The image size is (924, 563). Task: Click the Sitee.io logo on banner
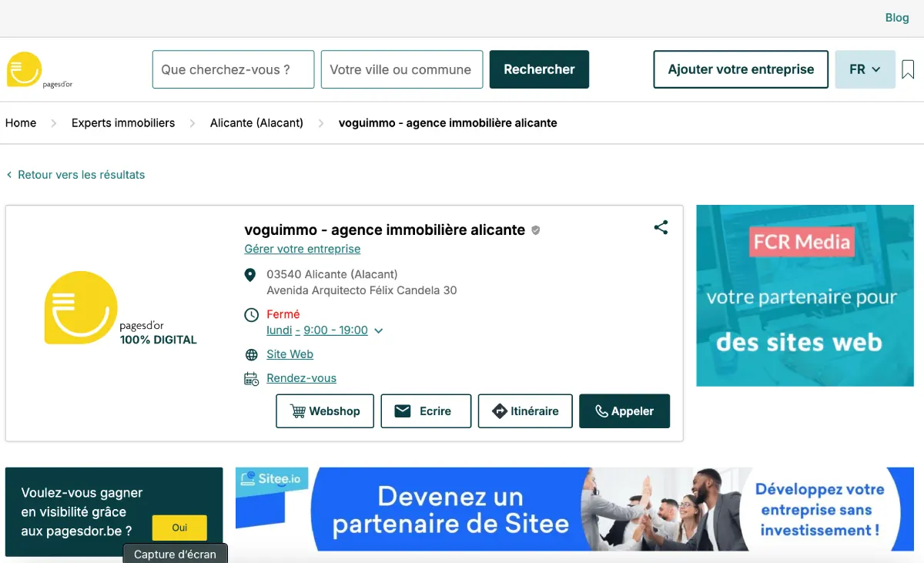(272, 479)
